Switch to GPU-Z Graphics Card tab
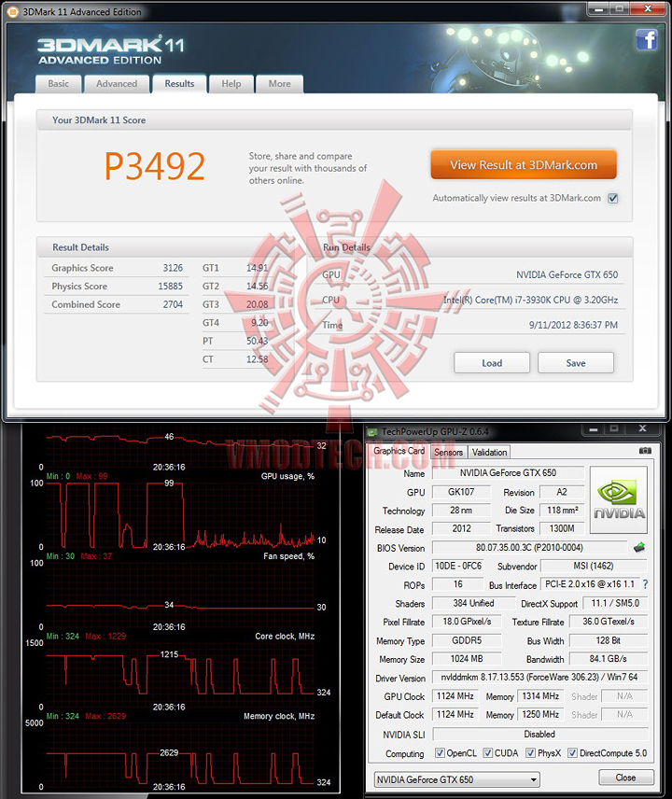The height and width of the screenshot is (799, 672). click(399, 451)
